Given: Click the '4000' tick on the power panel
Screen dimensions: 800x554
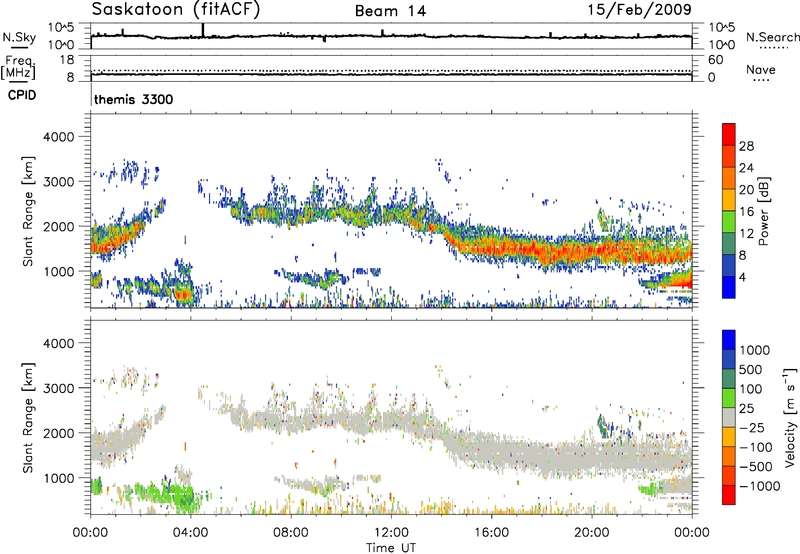Looking at the screenshot, I should pos(58,137).
